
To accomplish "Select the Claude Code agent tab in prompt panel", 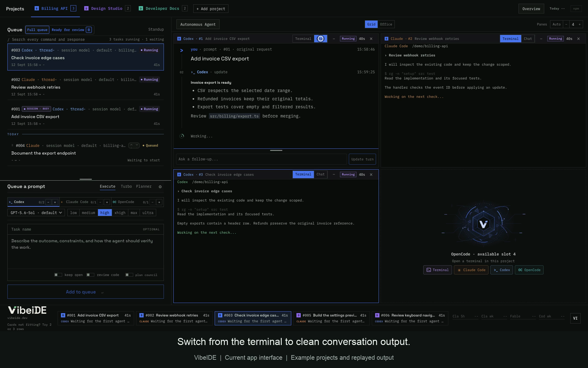I will (x=85, y=202).
